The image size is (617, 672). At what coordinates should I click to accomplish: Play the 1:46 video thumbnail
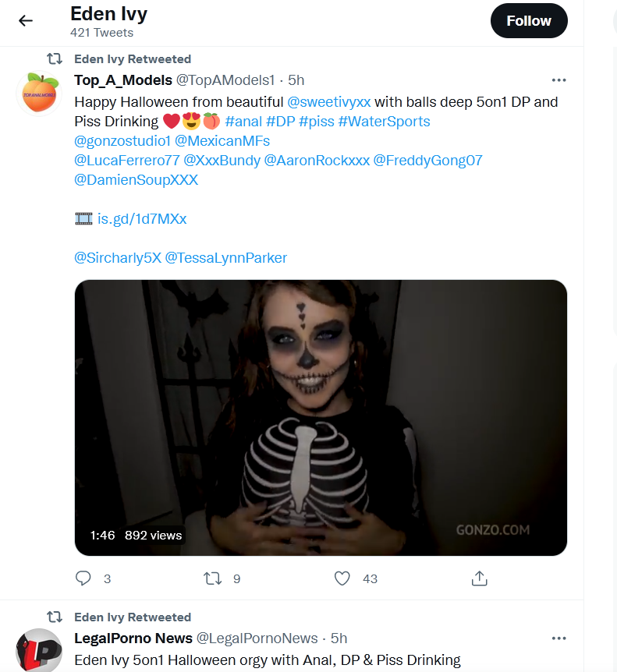click(x=321, y=417)
